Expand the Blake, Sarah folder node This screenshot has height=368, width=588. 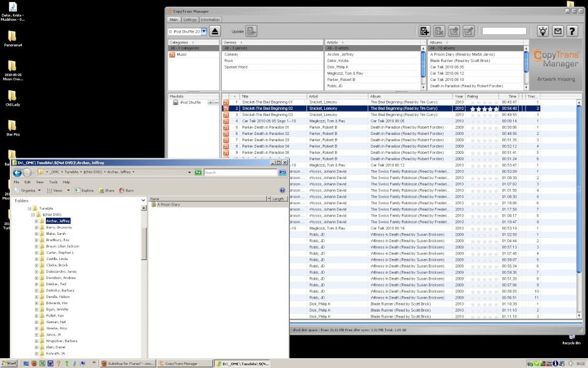(36, 234)
